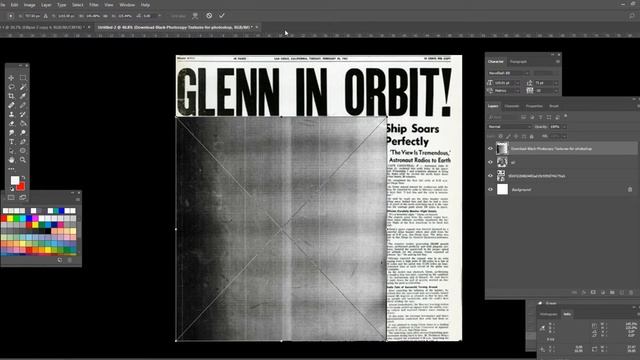Select the Brush tool
The width and height of the screenshot is (640, 360).
[x=23, y=105]
